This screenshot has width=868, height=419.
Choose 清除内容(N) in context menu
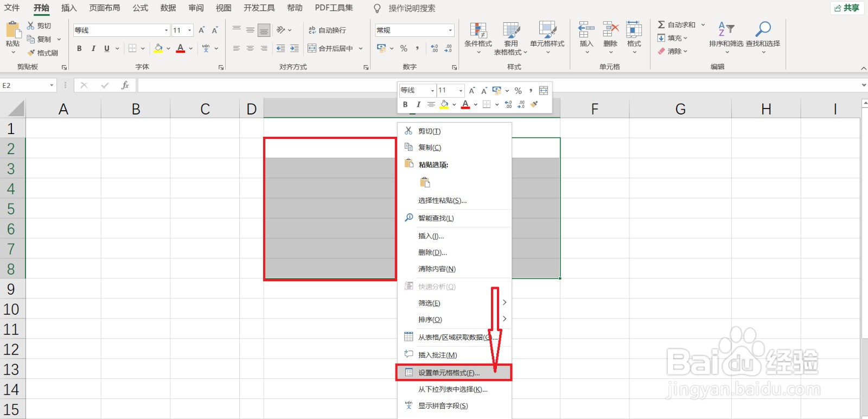[454, 269]
